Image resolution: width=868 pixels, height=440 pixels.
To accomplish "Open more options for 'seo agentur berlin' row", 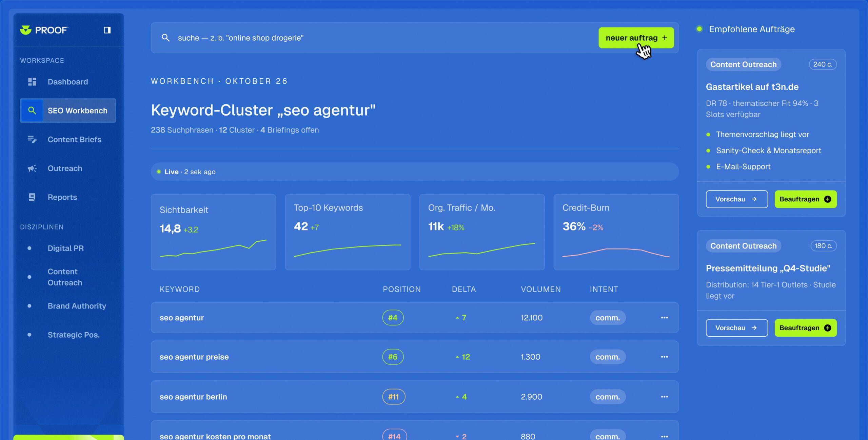I will point(664,397).
